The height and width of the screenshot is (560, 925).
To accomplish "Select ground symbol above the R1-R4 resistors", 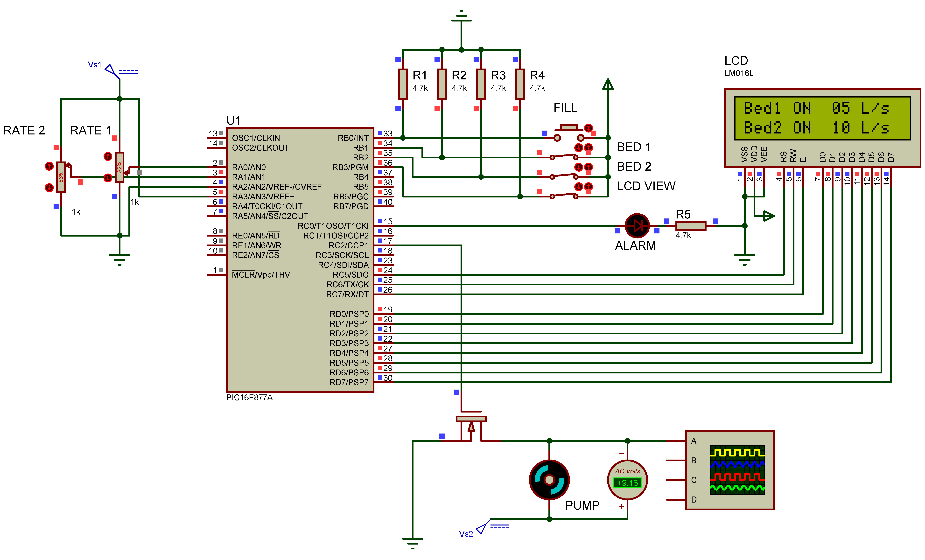I will (461, 16).
